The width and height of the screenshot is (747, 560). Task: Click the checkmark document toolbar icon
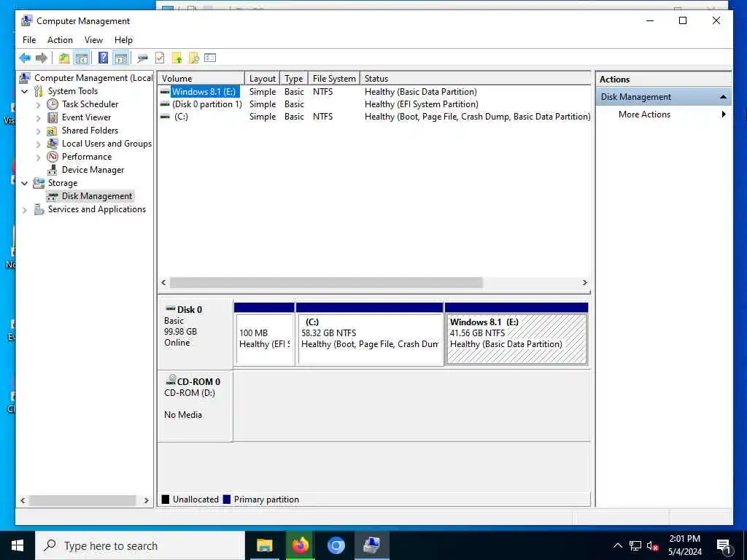tap(160, 58)
